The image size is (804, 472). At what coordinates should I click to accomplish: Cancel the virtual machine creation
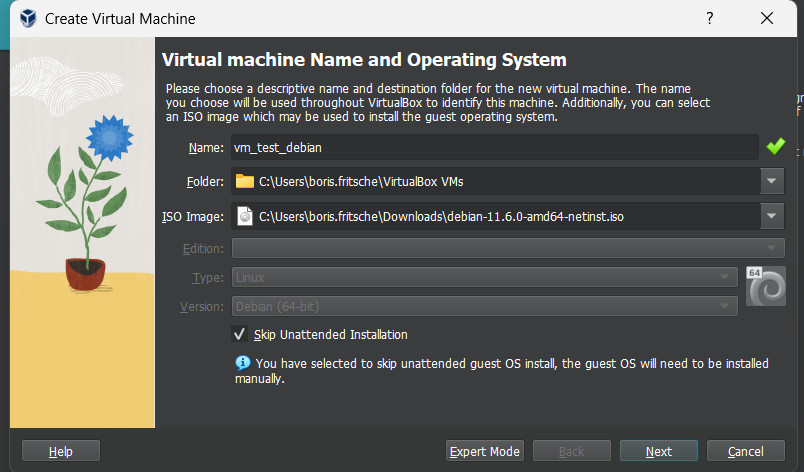click(745, 452)
